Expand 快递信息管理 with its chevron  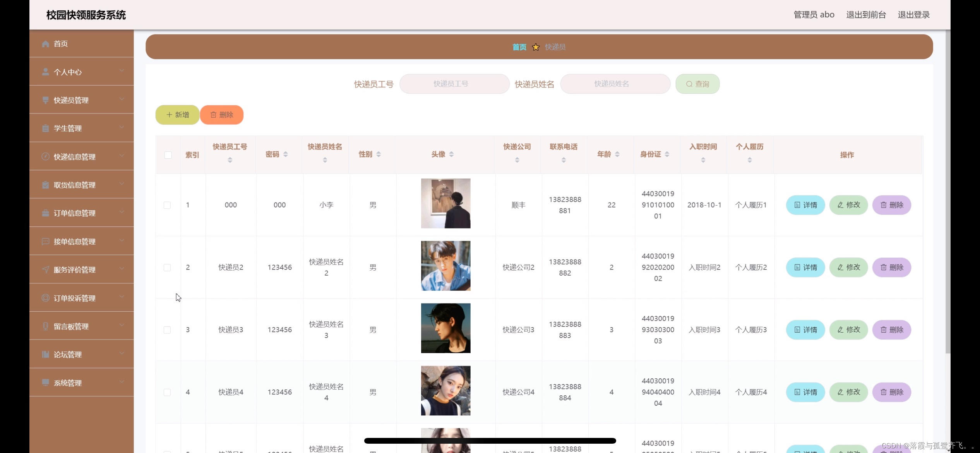pyautogui.click(x=122, y=155)
